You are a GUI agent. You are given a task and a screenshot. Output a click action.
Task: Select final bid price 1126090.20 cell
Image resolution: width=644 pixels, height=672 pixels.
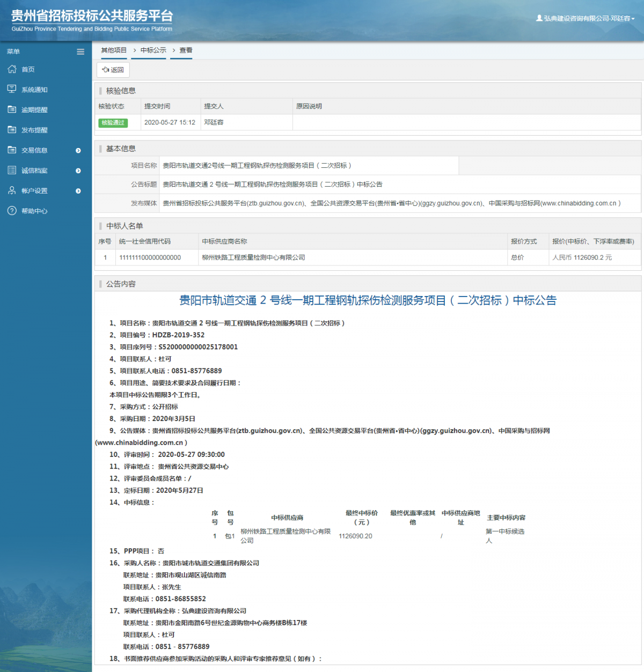coord(355,536)
